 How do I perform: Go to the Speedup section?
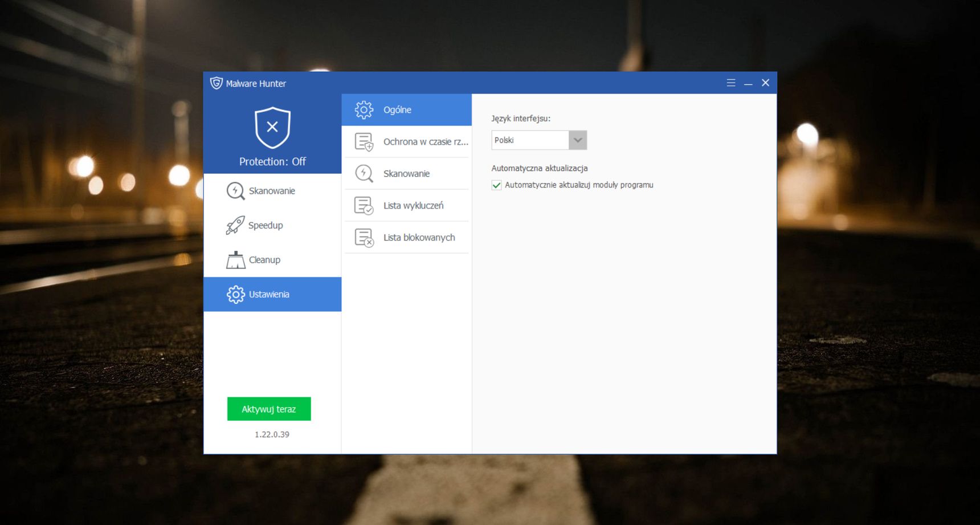pos(272,225)
